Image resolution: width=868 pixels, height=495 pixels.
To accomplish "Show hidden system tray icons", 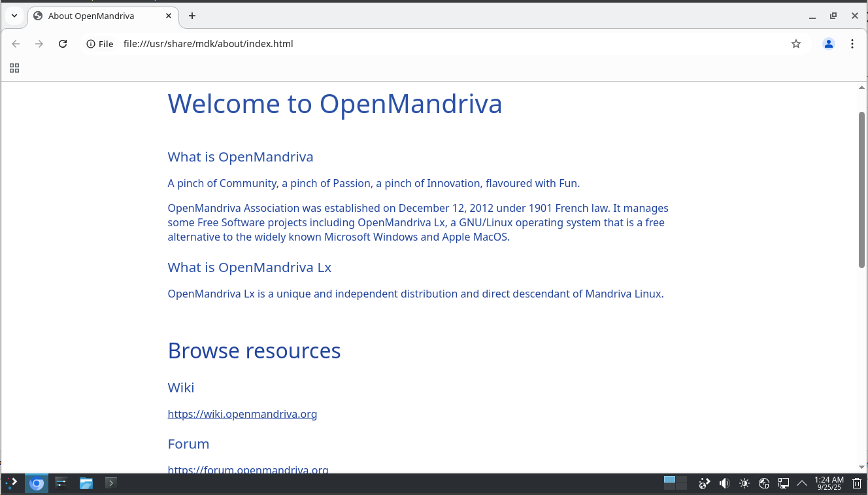I will [x=802, y=483].
